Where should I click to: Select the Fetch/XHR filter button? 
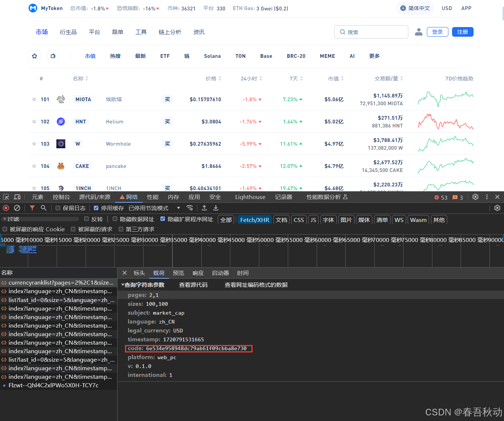(x=255, y=220)
